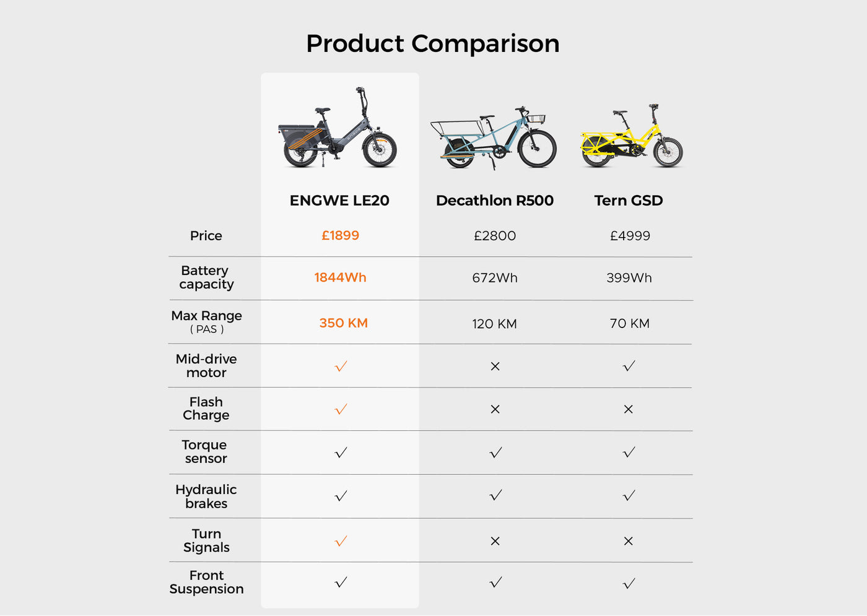Click ENGWE's hydraulic brakes checkmark

click(341, 496)
